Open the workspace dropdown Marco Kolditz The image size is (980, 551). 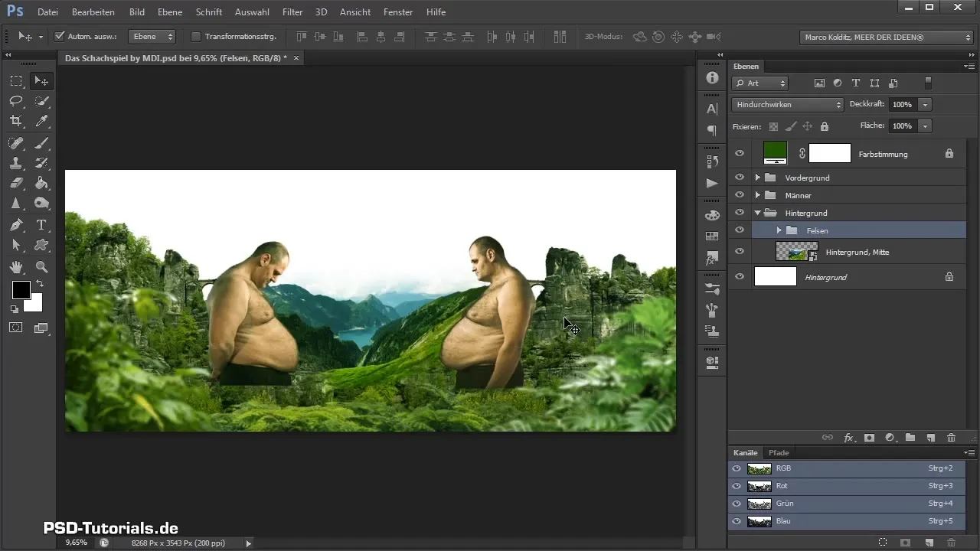[886, 36]
